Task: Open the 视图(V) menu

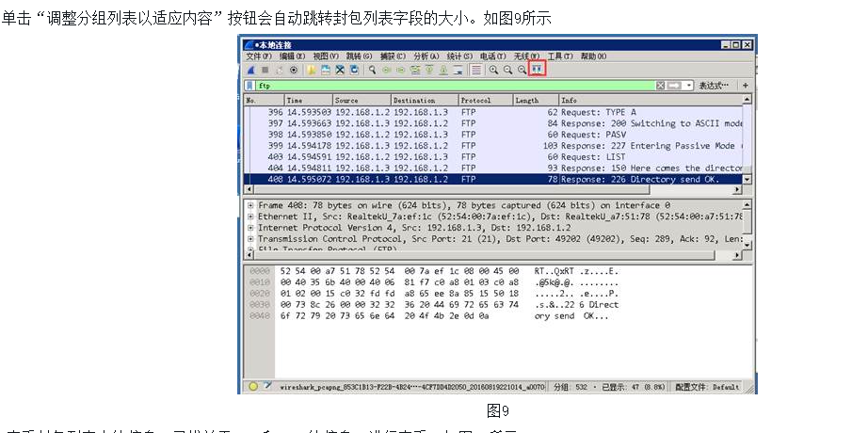Action: (x=326, y=56)
